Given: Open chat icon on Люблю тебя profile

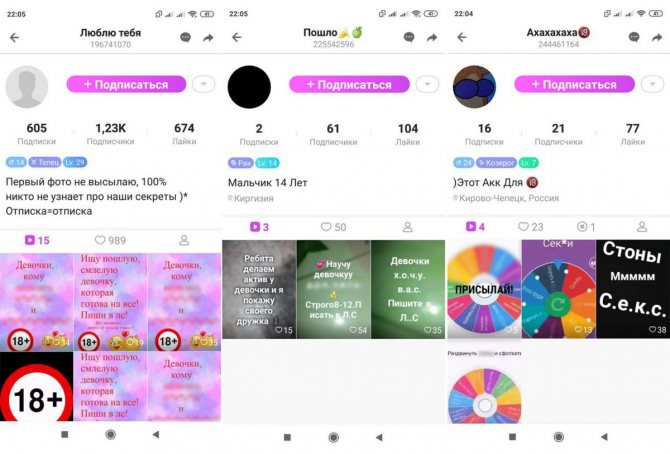Looking at the screenshot, I should click(185, 38).
